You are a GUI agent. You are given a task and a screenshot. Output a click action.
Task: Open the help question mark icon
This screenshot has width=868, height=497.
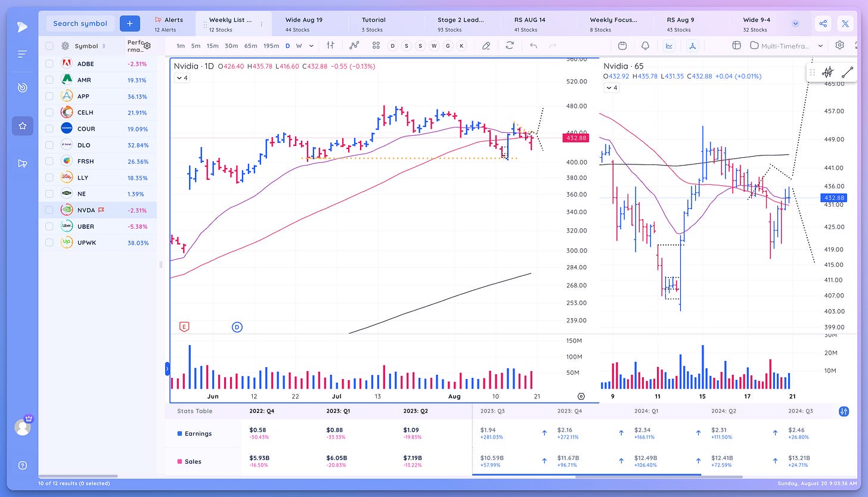tap(23, 465)
